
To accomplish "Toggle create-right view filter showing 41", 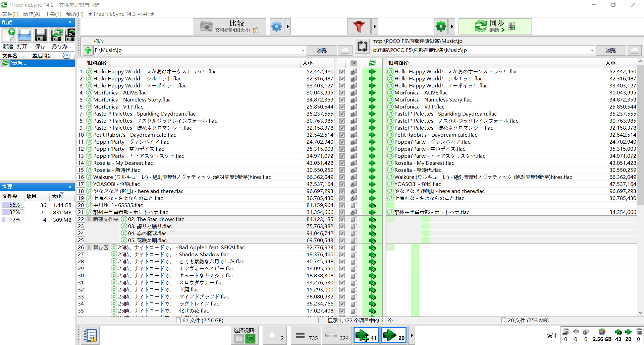I will (366, 335).
